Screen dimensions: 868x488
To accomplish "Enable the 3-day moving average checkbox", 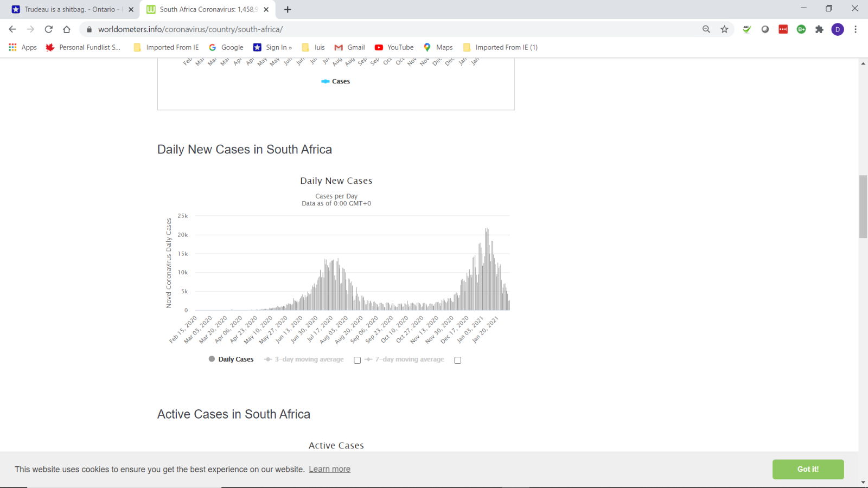I will 357,360.
